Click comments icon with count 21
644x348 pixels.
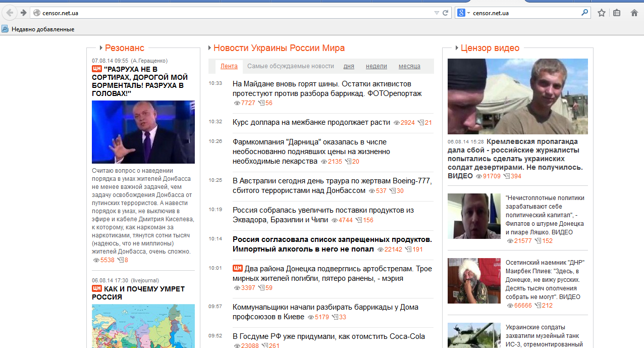421,123
